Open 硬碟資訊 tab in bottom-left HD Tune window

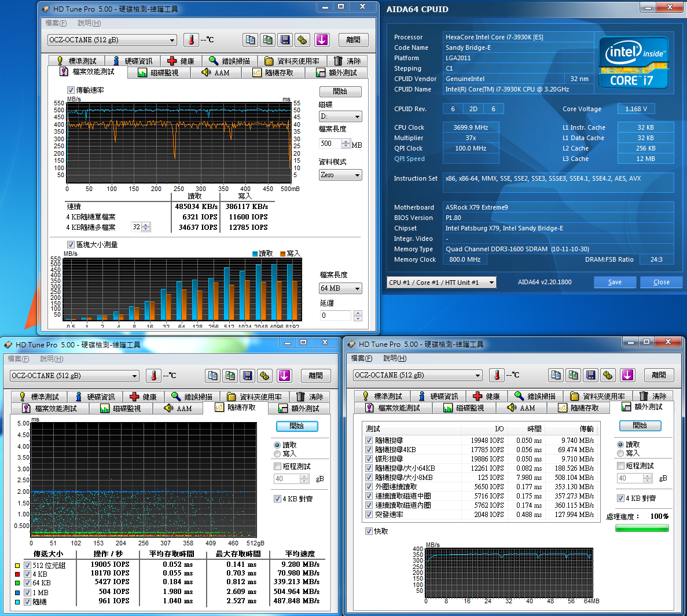click(95, 397)
